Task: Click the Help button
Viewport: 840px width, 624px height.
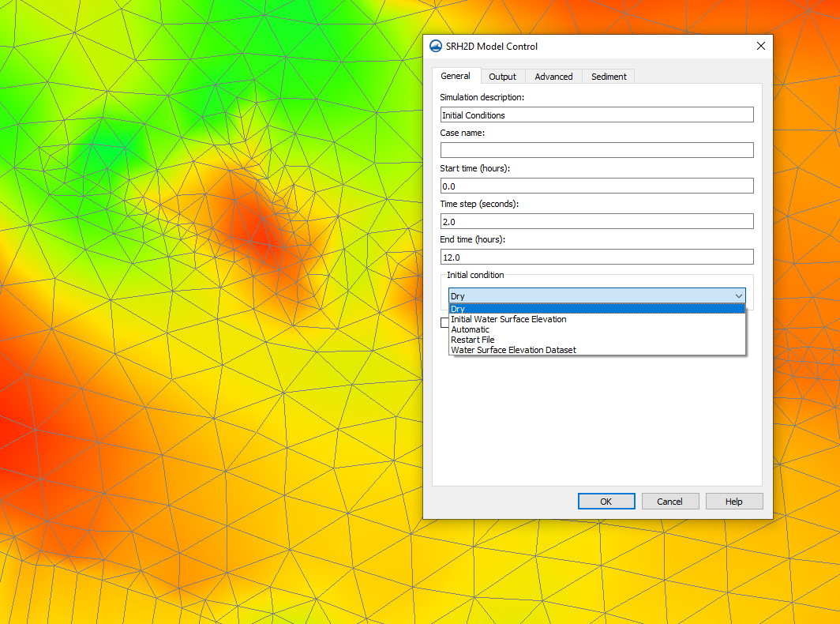Action: coord(733,502)
